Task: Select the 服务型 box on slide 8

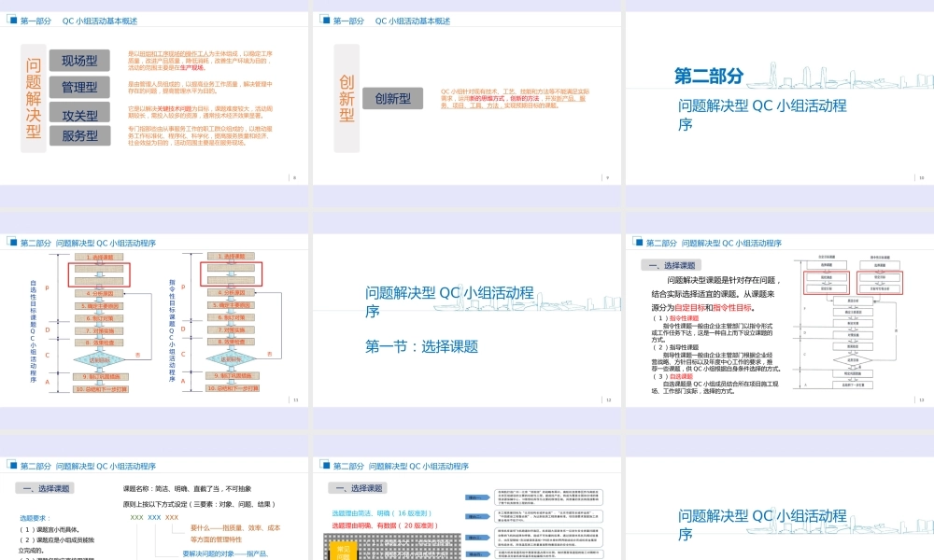Action: [79, 135]
